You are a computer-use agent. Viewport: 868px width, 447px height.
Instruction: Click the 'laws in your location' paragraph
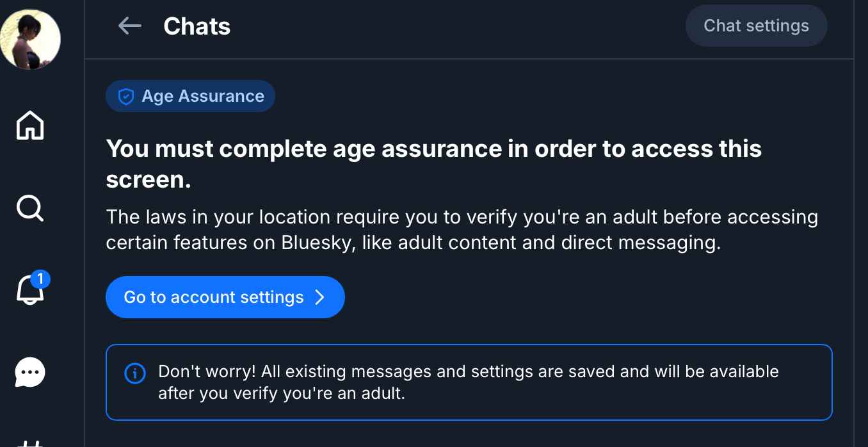tap(461, 218)
